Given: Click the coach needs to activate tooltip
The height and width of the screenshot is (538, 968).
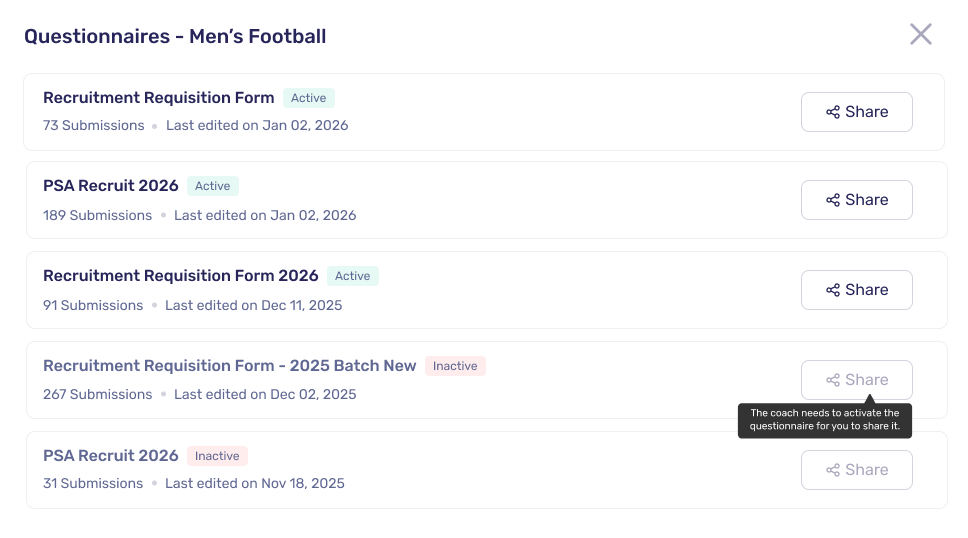Looking at the screenshot, I should pyautogui.click(x=825, y=419).
